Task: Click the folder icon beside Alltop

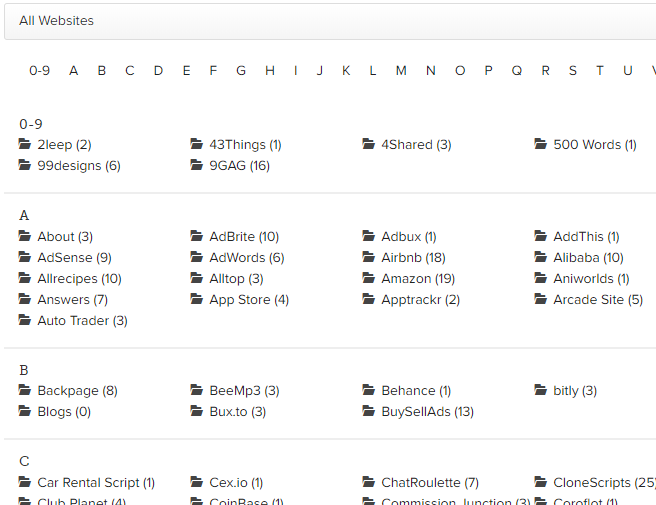Action: (197, 278)
